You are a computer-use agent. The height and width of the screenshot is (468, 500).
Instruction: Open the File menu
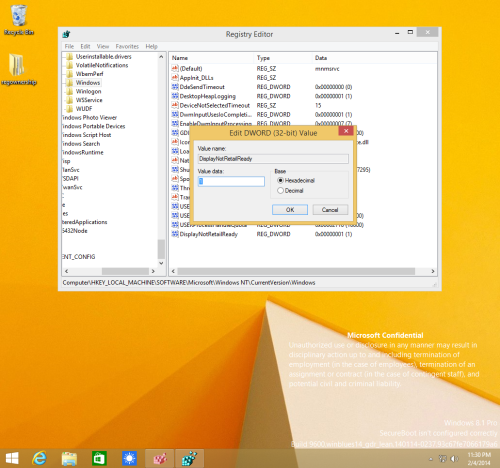(x=69, y=46)
